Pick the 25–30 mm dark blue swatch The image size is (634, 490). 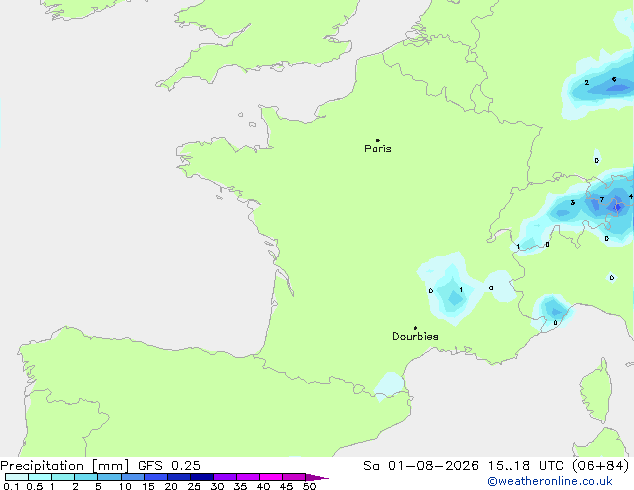click(201, 477)
